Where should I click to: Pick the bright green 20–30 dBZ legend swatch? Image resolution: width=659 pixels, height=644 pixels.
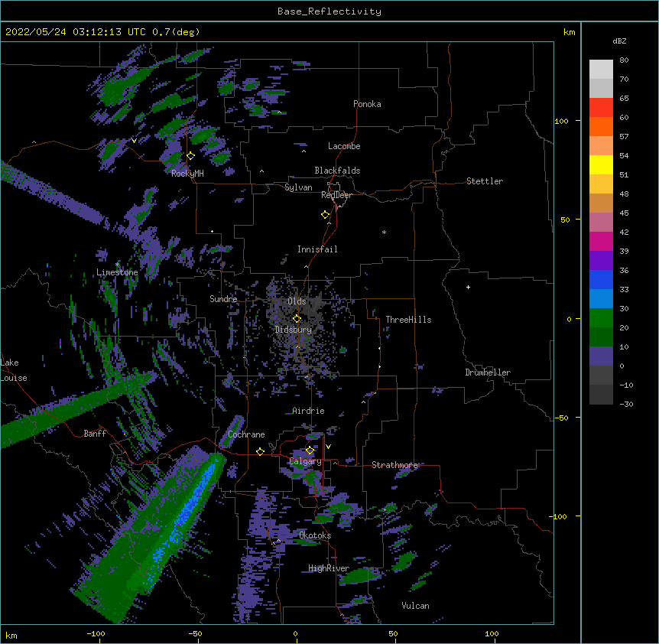pos(601,318)
